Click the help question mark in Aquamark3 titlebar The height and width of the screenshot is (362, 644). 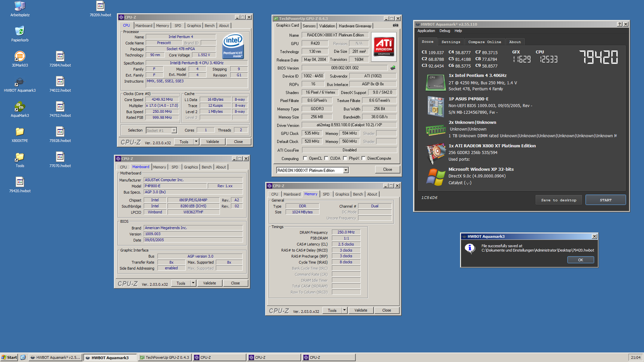620,24
